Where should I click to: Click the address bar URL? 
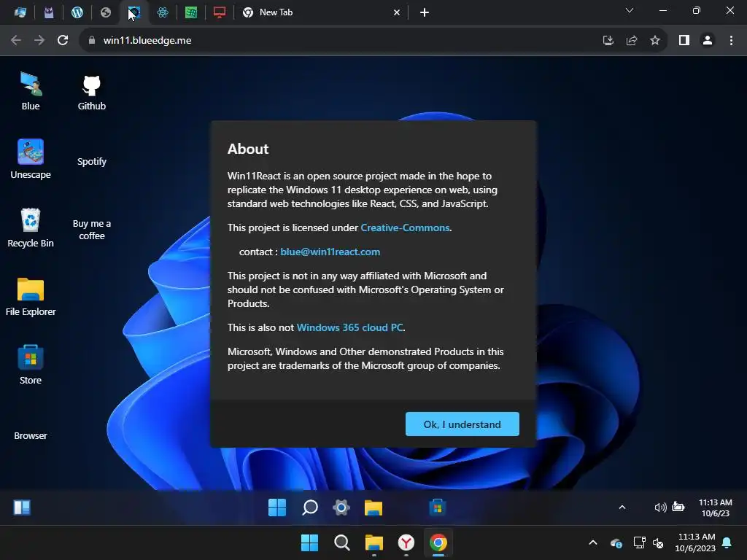tap(147, 41)
